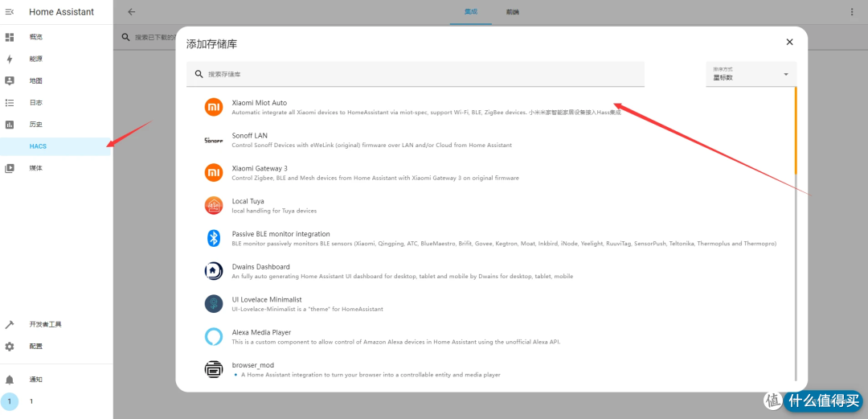Choose the Sonoff LAN repository
Viewport: 868px width, 419px height.
click(x=490, y=140)
